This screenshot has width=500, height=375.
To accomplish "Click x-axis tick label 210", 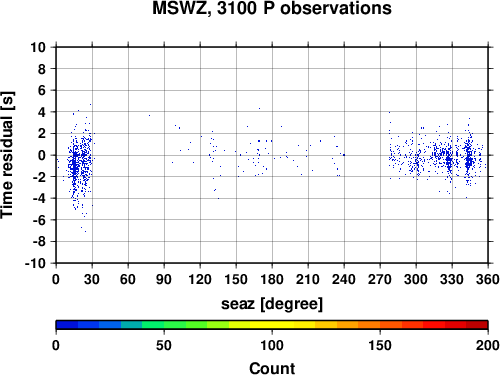I will (x=308, y=279).
